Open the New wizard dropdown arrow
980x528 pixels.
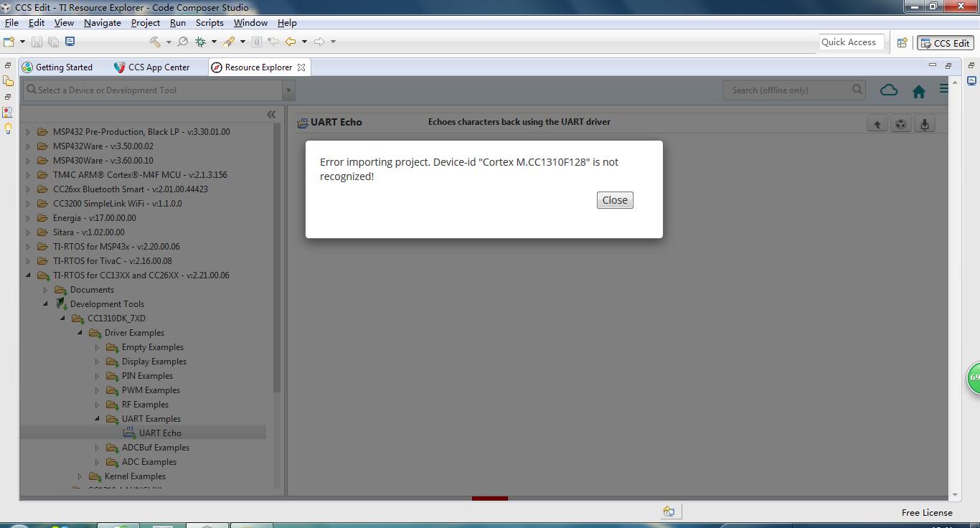click(22, 42)
